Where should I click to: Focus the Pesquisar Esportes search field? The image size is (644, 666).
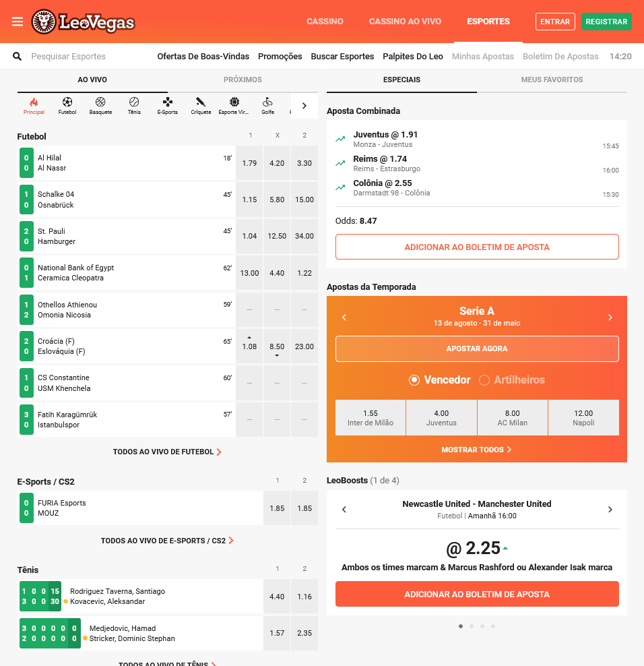(x=68, y=56)
